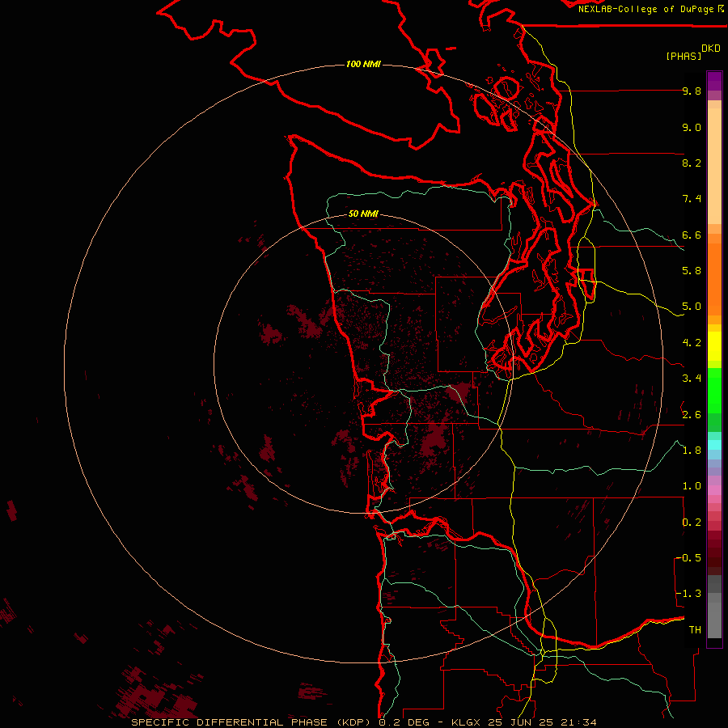
Task: Select the -0.5 scale value
Action: tap(688, 558)
